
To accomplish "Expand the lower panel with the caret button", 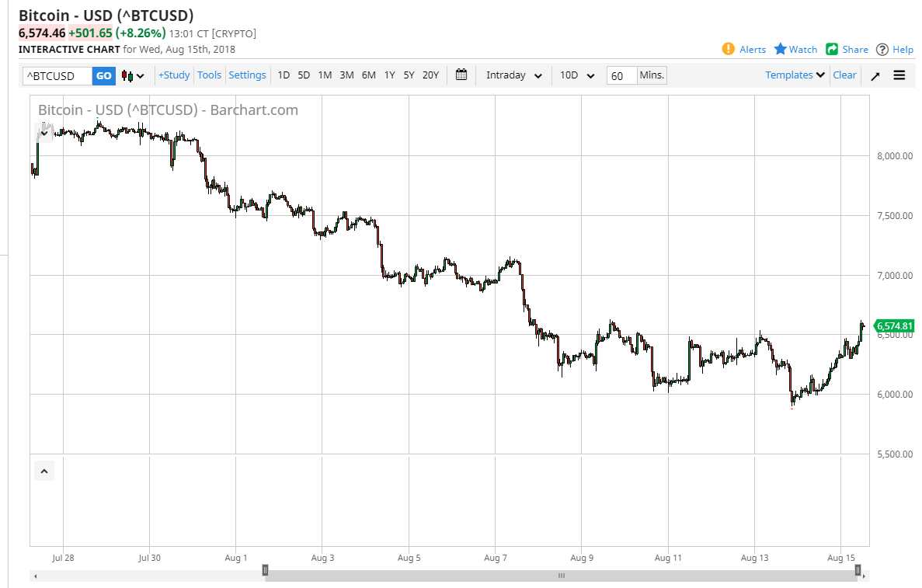I will 44,471.
